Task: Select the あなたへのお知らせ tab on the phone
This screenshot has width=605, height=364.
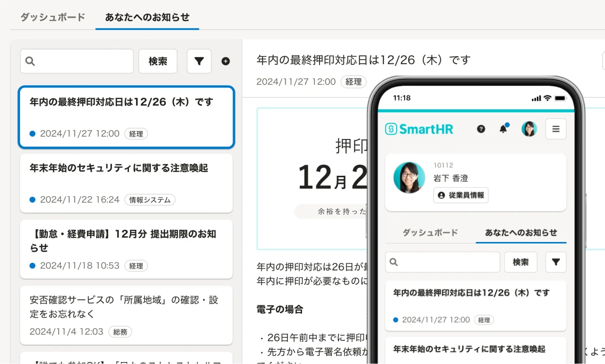Action: [x=521, y=233]
